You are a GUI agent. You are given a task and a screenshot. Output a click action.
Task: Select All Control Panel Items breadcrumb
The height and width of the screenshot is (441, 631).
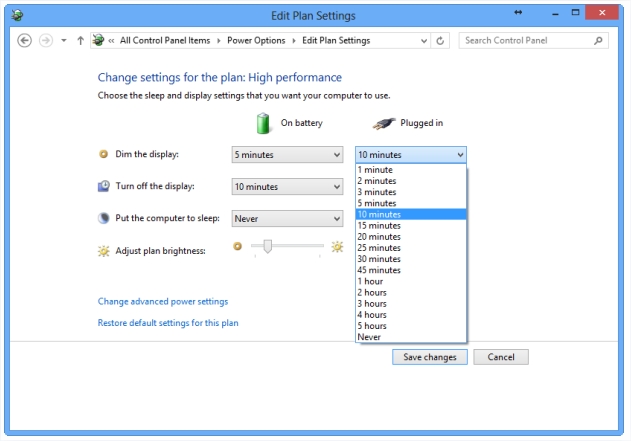click(x=165, y=41)
